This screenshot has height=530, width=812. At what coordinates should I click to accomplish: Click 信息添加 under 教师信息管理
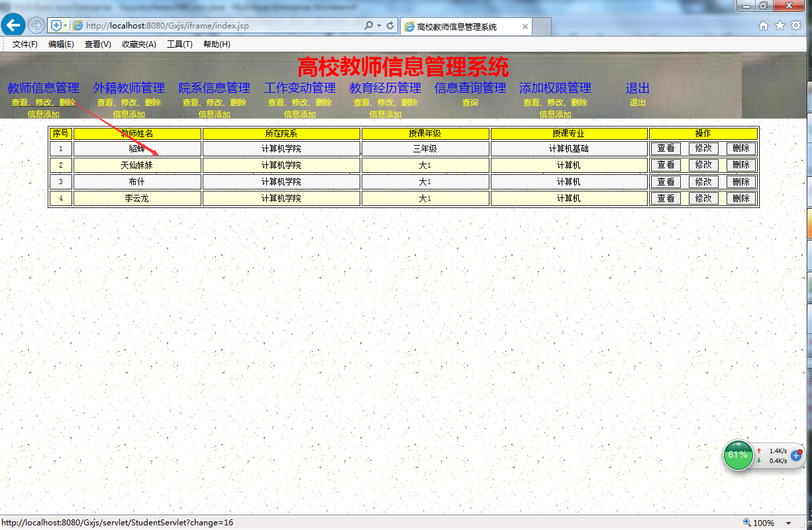(43, 114)
